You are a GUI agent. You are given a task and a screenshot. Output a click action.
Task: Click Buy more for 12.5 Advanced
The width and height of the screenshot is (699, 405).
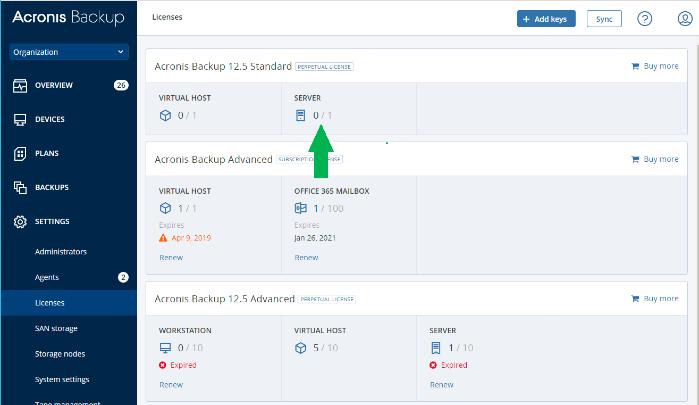pos(661,298)
